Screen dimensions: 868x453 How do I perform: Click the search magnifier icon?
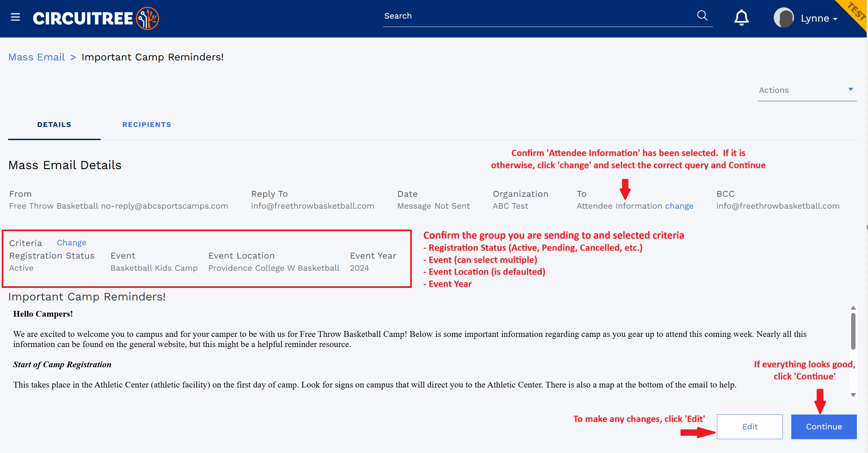click(x=702, y=16)
